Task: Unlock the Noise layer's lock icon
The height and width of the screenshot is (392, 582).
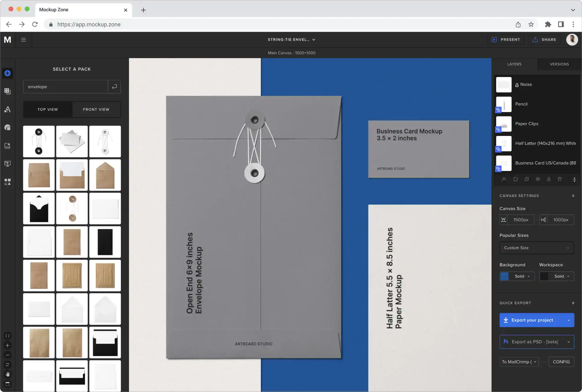Action: 517,85
